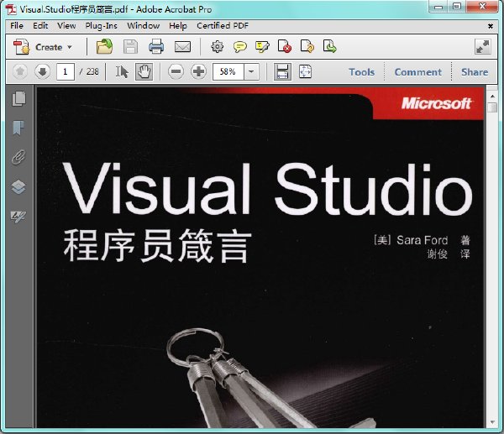Open the Share pane

475,72
